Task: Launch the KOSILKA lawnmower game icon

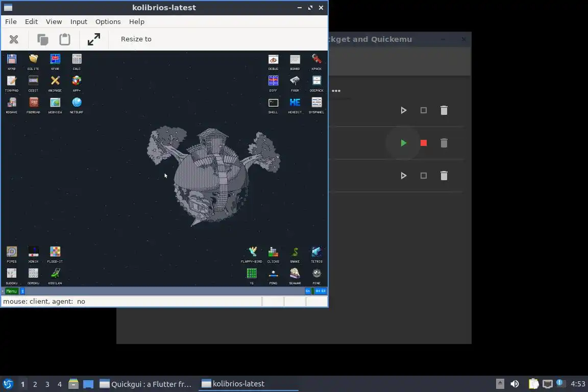Action: pyautogui.click(x=55, y=274)
